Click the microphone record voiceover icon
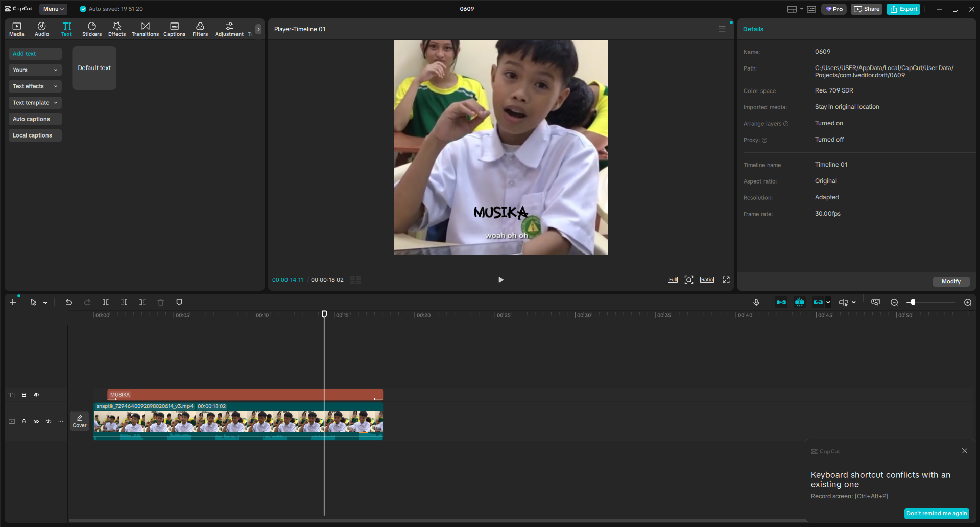Image resolution: width=980 pixels, height=527 pixels. tap(756, 302)
